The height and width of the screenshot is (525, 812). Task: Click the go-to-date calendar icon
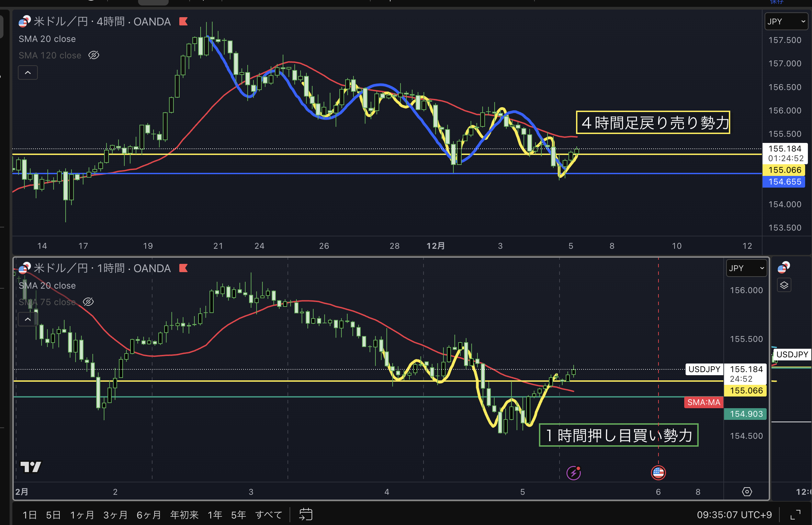[305, 514]
